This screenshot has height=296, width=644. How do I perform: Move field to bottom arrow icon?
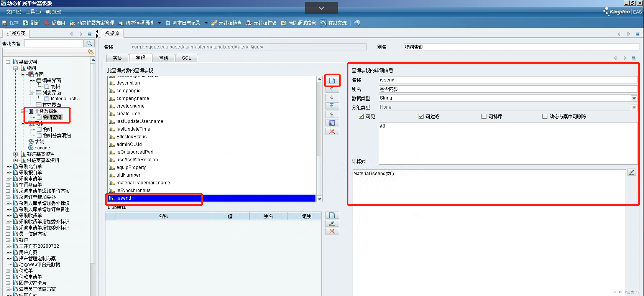[x=332, y=114]
